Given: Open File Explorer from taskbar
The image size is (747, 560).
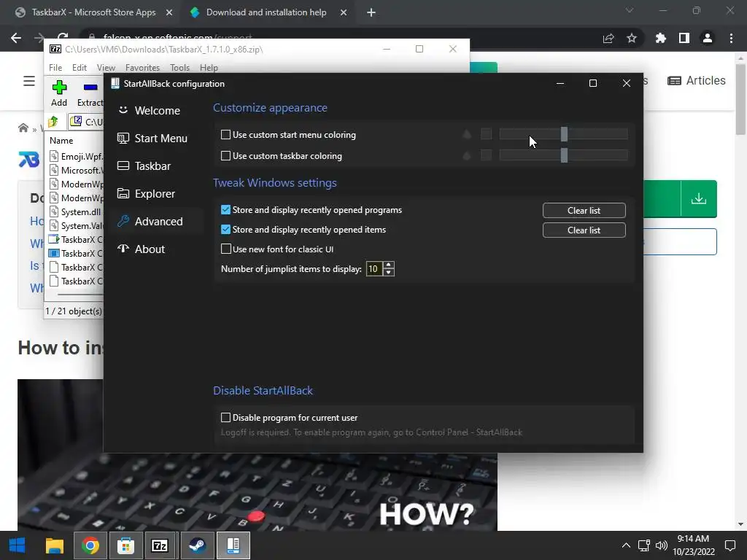Looking at the screenshot, I should 54,545.
